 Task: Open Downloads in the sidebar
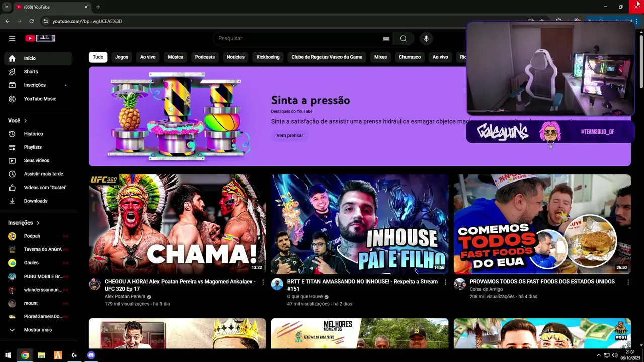pos(38,201)
